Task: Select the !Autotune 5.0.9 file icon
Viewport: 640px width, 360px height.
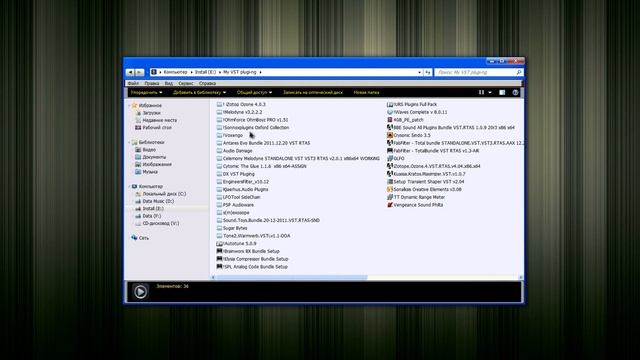Action: click(x=220, y=244)
